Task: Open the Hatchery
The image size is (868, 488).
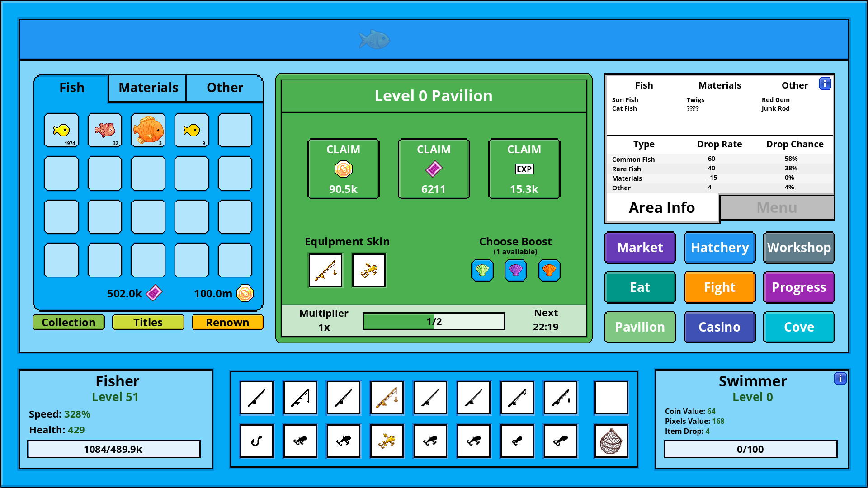Action: (719, 248)
